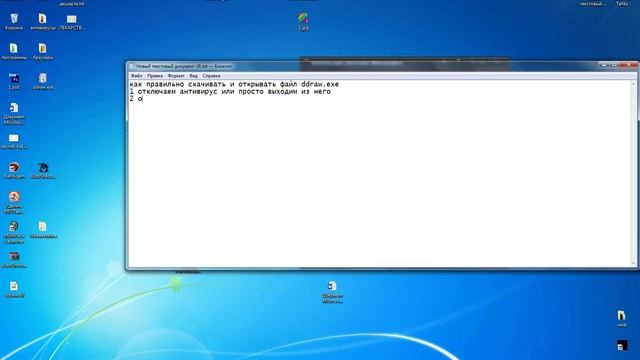Open the Справка menu in Notepad
This screenshot has width=640, height=360.
coord(211,76)
